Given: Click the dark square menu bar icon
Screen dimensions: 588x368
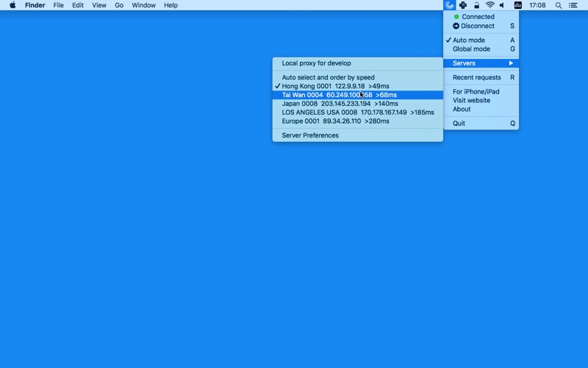Looking at the screenshot, I should tap(518, 5).
